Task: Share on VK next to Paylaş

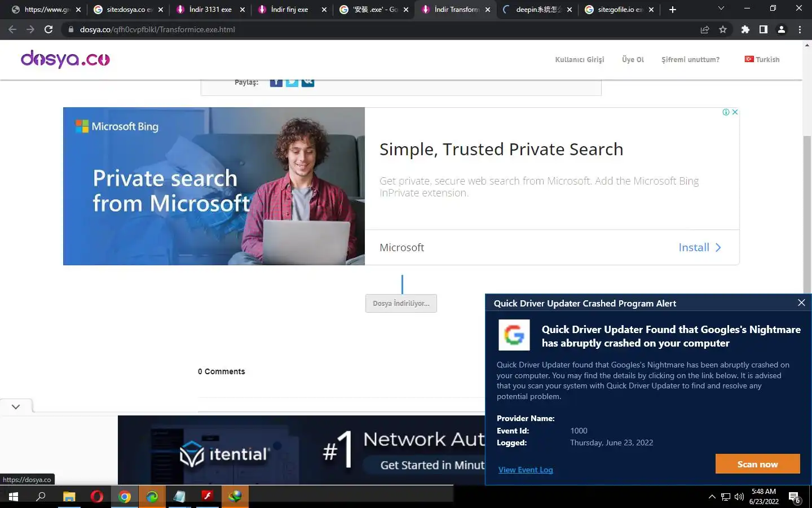Action: [x=307, y=82]
